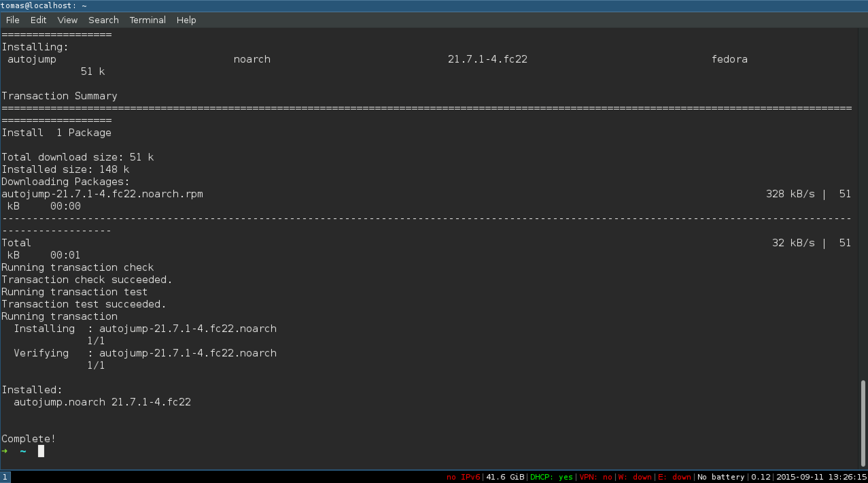Click the terminal scrollbar thumb
This screenshot has height=483, width=868.
pyautogui.click(x=863, y=423)
